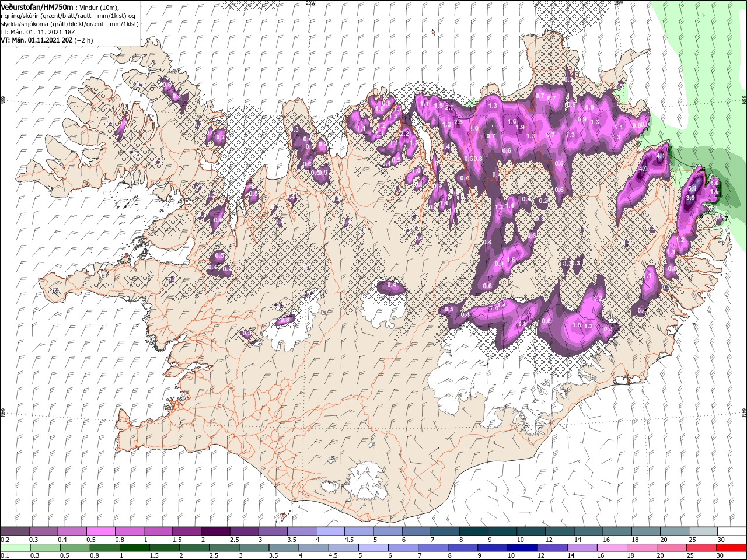Select bright pink 0.5 swatch in snow legend
Image resolution: width=747 pixels, height=560 pixels.
[100, 531]
